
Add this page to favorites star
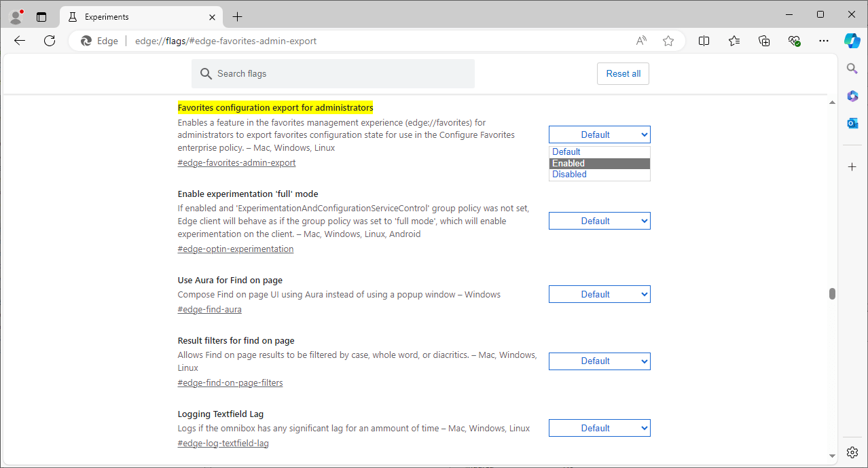pyautogui.click(x=668, y=41)
